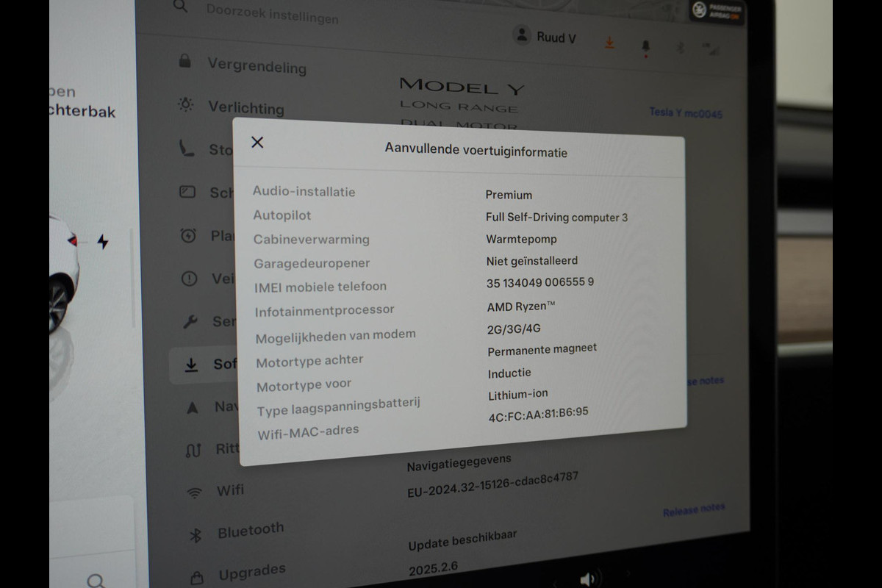Image resolution: width=882 pixels, height=588 pixels.
Task: Open Release notes beside the navigation data version
Action: [694, 512]
